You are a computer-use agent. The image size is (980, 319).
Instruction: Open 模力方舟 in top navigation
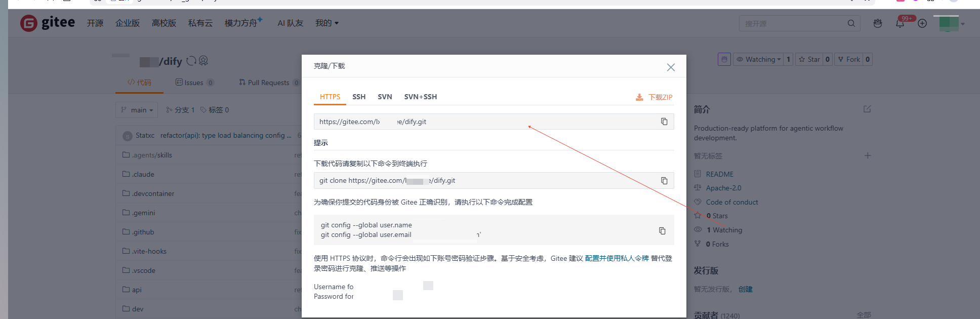243,23
